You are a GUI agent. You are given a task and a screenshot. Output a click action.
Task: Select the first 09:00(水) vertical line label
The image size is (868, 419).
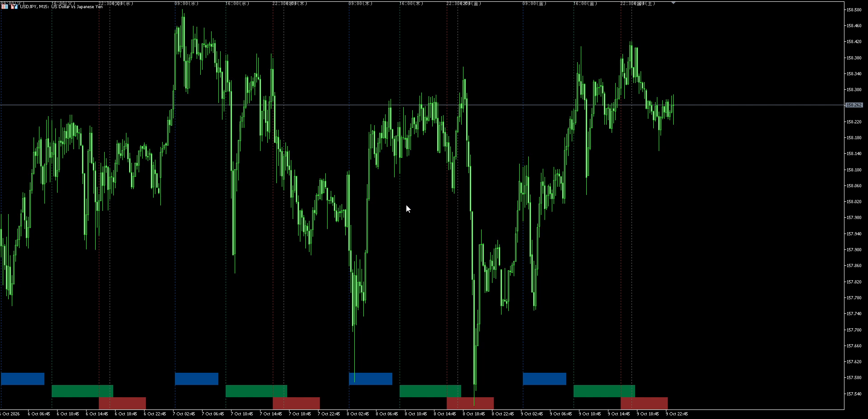(187, 4)
